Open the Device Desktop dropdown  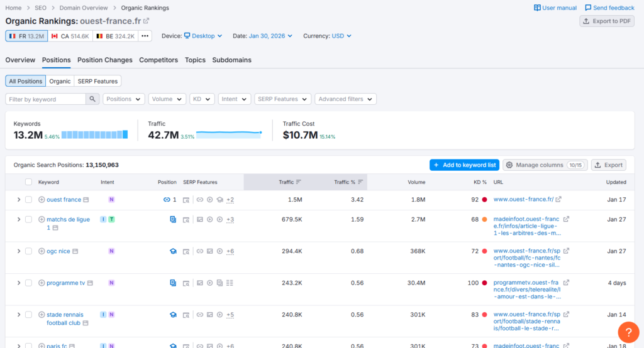point(203,36)
